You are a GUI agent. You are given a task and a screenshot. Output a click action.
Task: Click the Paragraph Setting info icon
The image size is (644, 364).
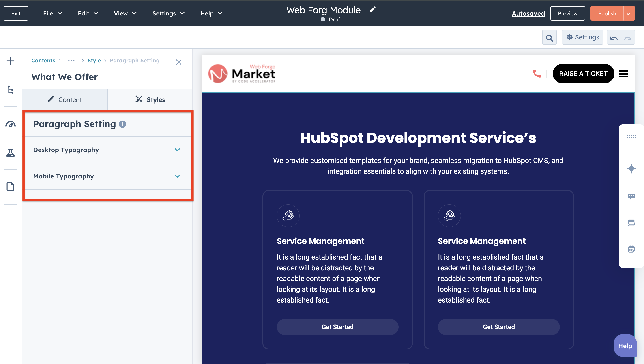point(122,124)
